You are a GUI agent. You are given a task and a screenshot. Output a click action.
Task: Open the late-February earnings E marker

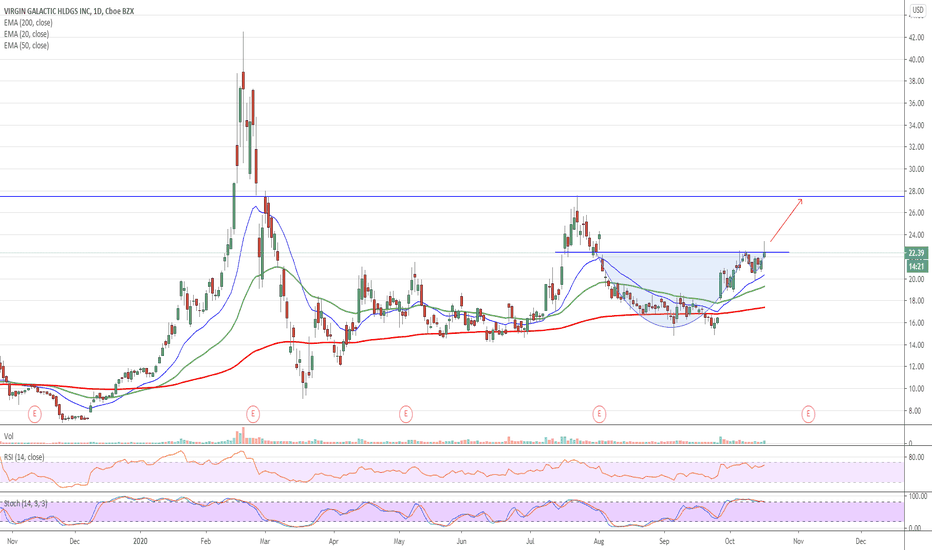coord(253,413)
